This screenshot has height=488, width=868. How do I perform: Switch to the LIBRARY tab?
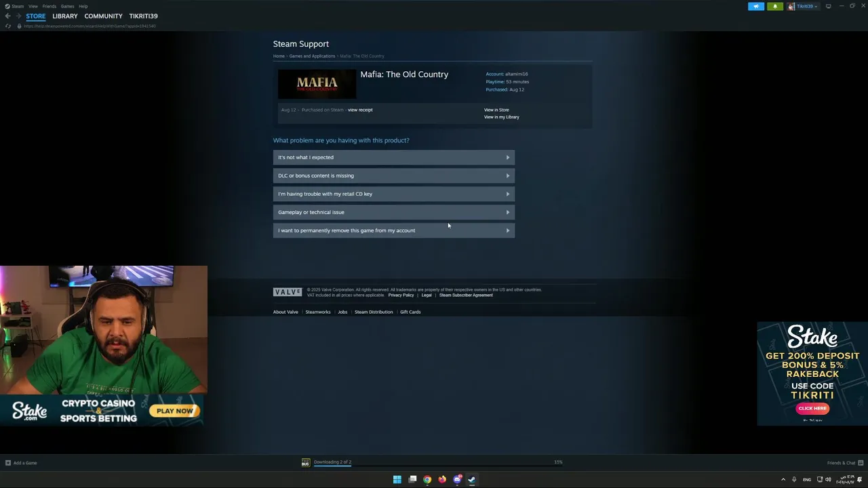pos(65,16)
